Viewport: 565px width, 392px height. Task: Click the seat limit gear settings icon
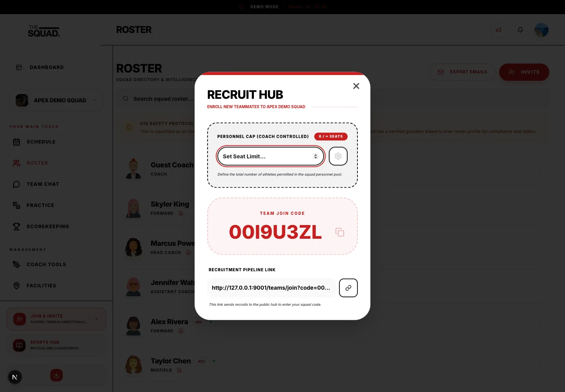pos(338,156)
